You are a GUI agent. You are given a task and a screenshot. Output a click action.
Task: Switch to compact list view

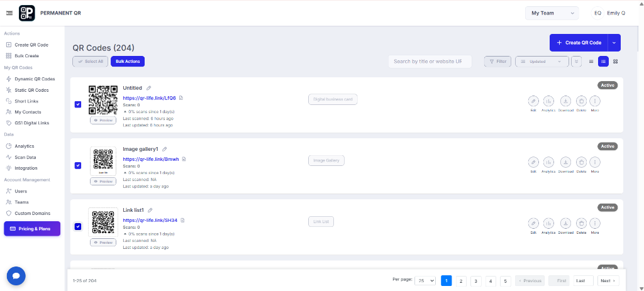pos(591,62)
